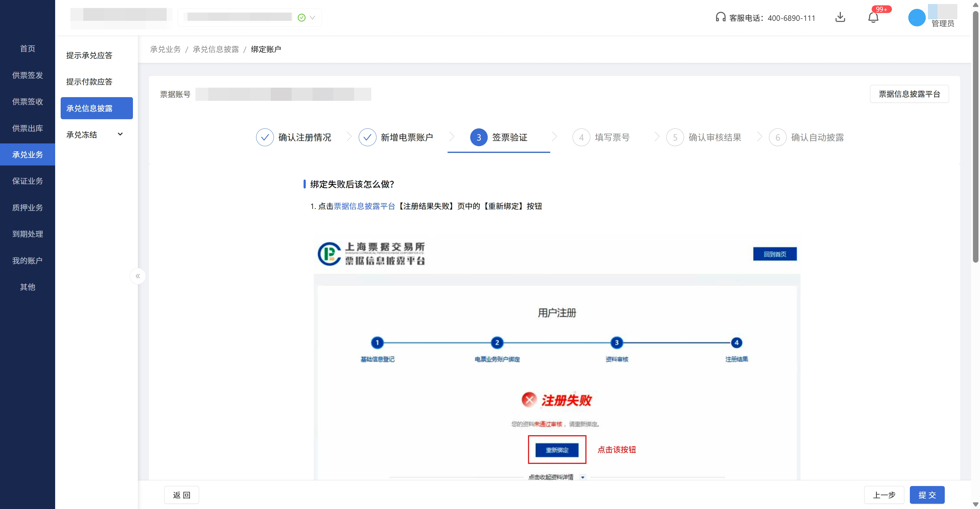
Task: Click the 承兑信息披露 breadcrumb link
Action: [x=216, y=49]
